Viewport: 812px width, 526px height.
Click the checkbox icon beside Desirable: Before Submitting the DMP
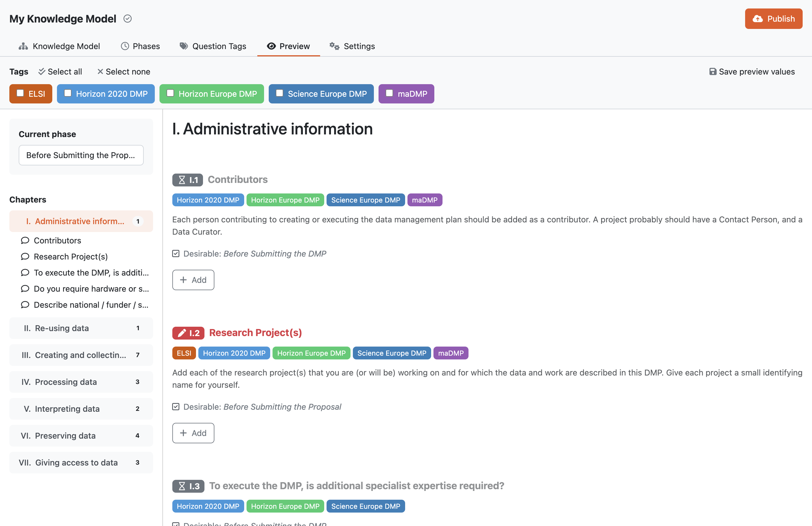point(176,254)
